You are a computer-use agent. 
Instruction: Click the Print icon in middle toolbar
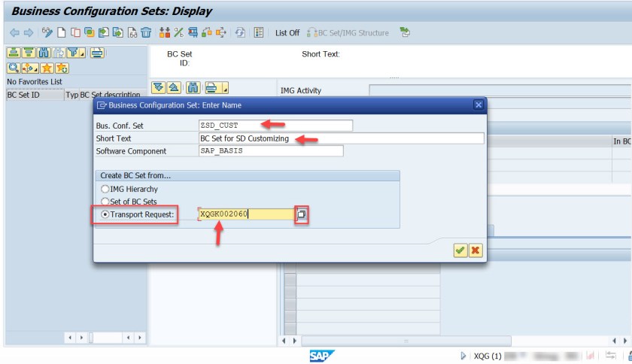pos(211,87)
